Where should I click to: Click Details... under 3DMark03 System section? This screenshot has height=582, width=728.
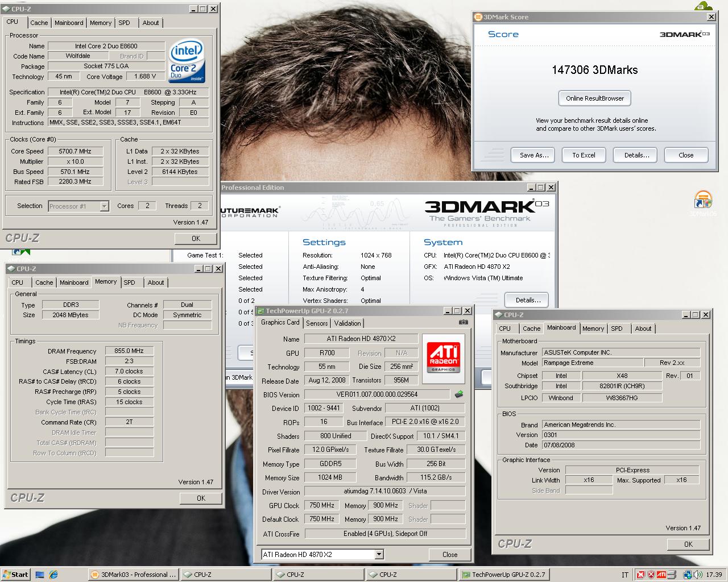[x=528, y=300]
